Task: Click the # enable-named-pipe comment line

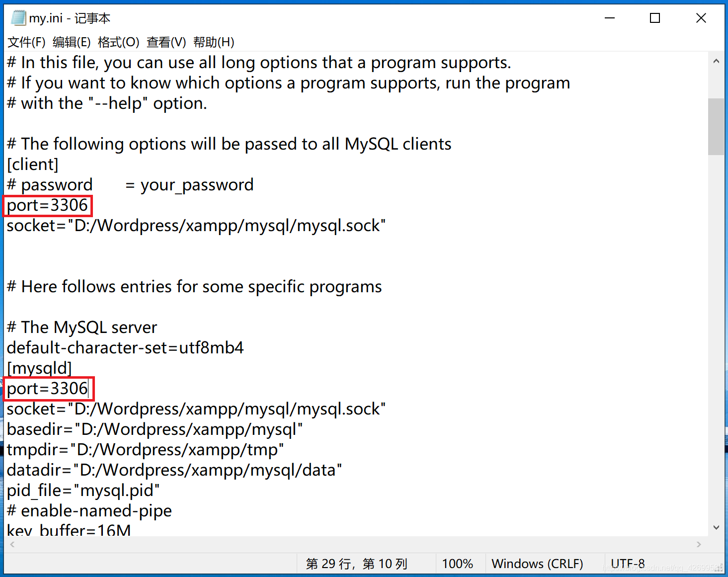Action: (x=89, y=511)
